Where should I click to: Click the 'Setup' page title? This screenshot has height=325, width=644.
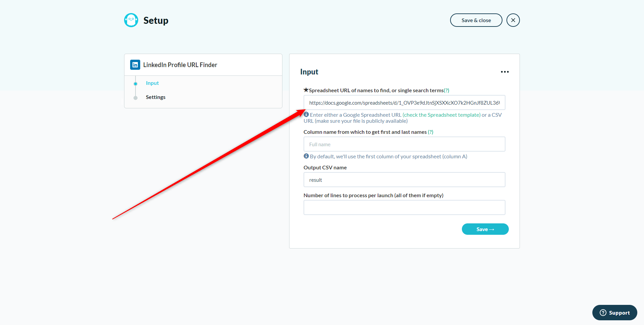click(x=156, y=20)
